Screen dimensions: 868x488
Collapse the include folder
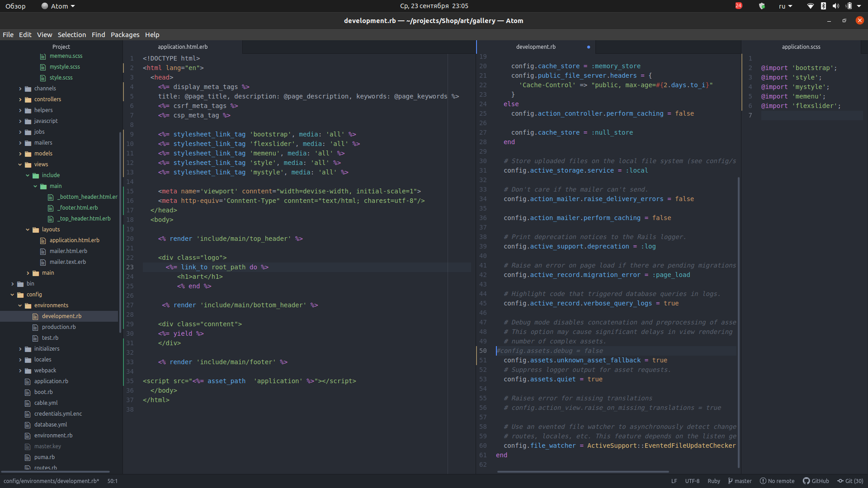click(x=28, y=175)
